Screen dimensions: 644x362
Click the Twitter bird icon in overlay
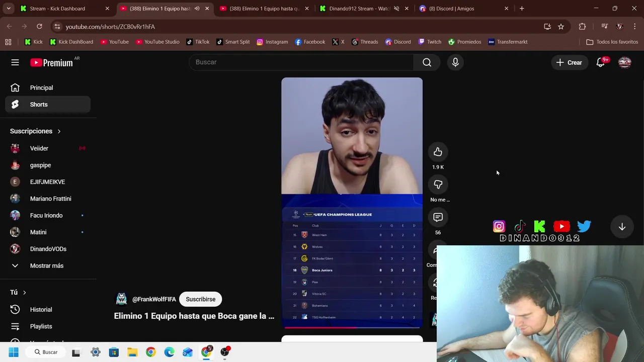pyautogui.click(x=584, y=226)
